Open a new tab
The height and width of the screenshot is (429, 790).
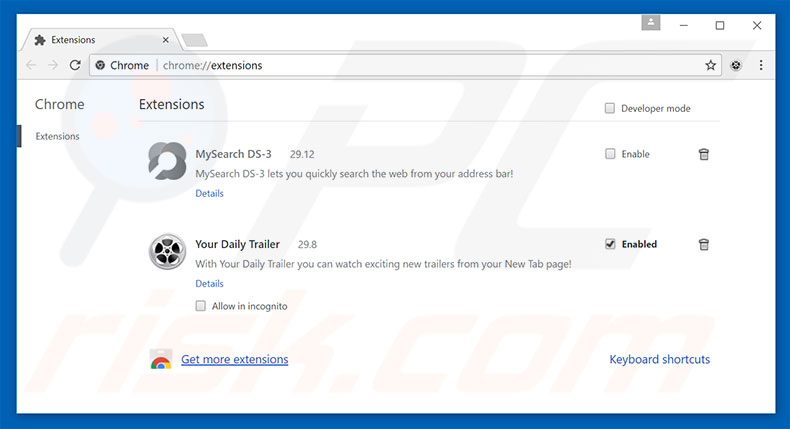pos(194,40)
